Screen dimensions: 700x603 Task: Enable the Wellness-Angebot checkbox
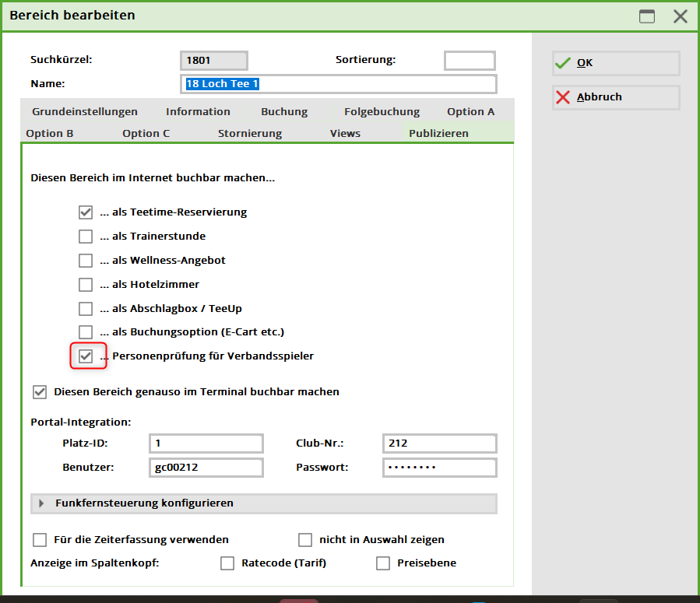(86, 261)
